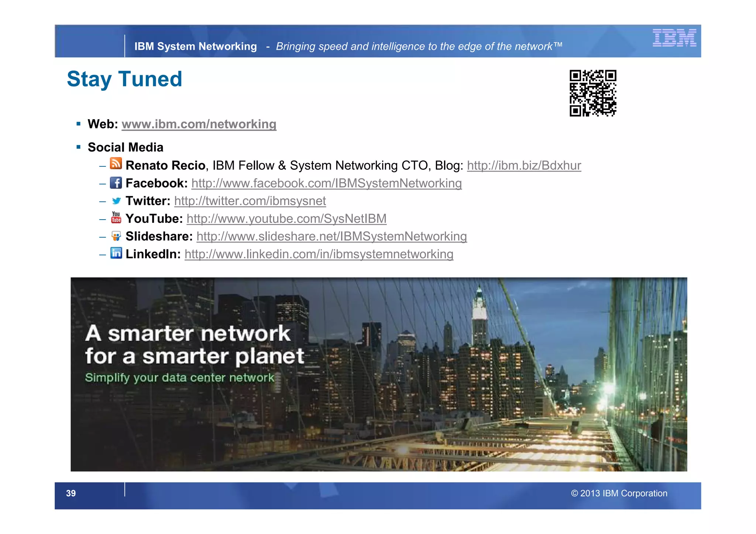756x534 pixels.
Task: Click the orange RSS blog icon
Action: tap(116, 163)
